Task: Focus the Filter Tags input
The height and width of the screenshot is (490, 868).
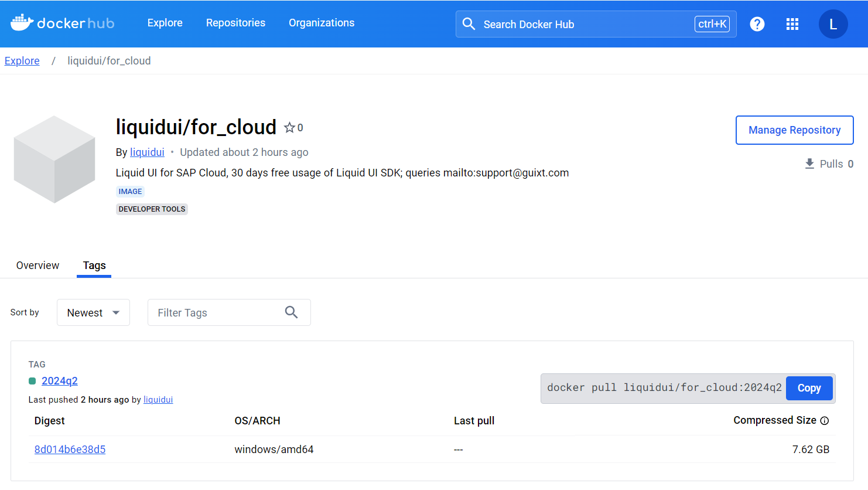Action: pyautogui.click(x=229, y=312)
